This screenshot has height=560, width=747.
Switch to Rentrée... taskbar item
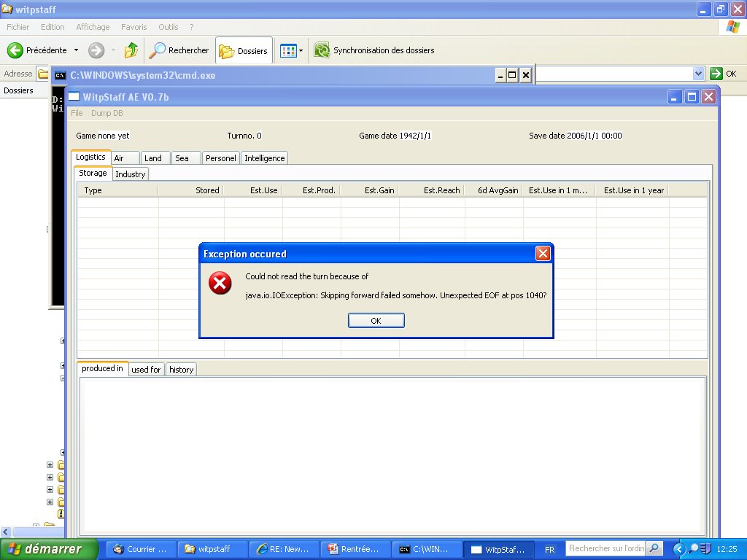pyautogui.click(x=355, y=549)
